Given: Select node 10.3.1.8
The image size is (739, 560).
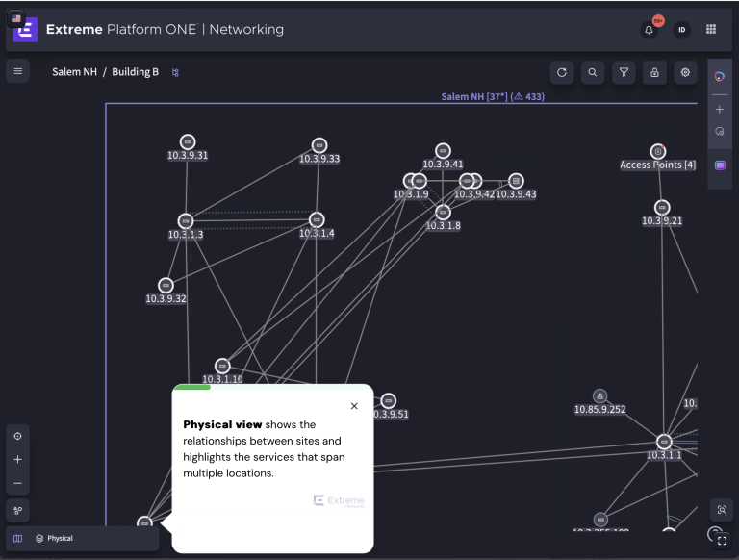Looking at the screenshot, I should 443,213.
